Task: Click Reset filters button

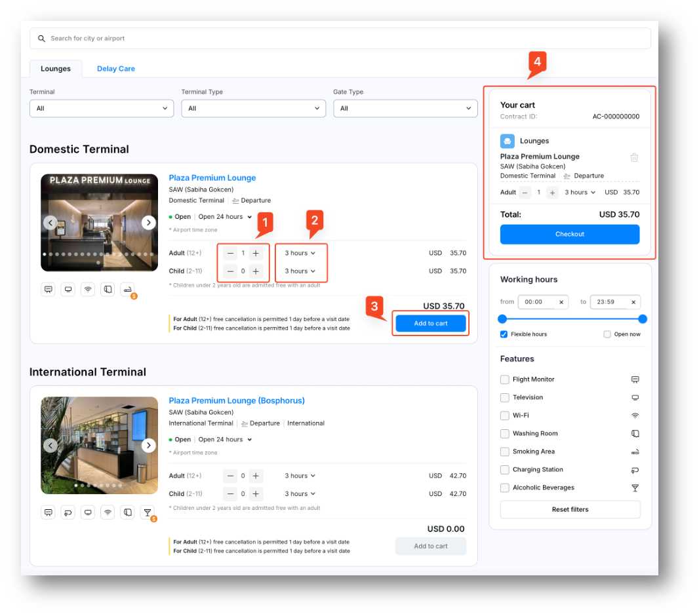Action: 570,509
